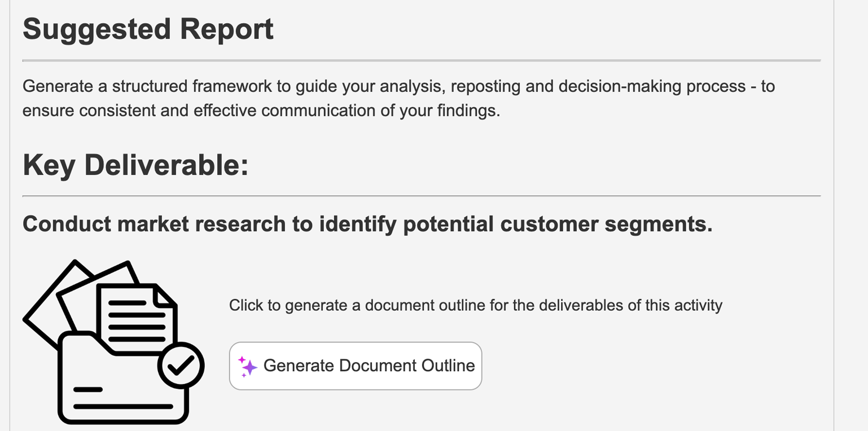This screenshot has width=868, height=431.
Task: Click the Generate Document Outline button
Action: point(356,366)
